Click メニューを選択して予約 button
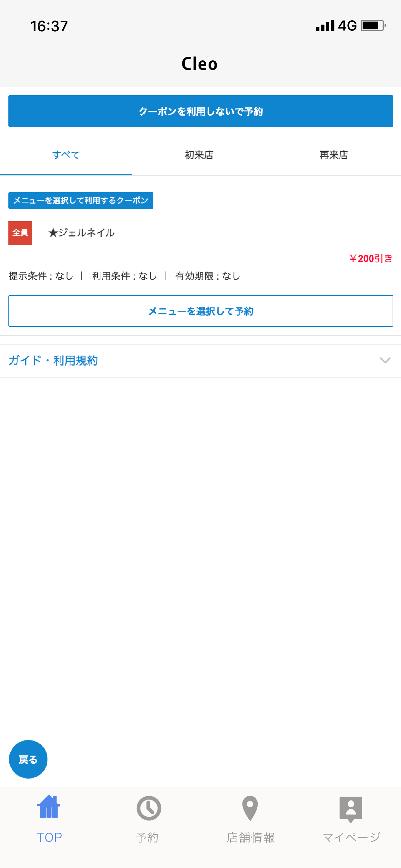 coord(200,311)
